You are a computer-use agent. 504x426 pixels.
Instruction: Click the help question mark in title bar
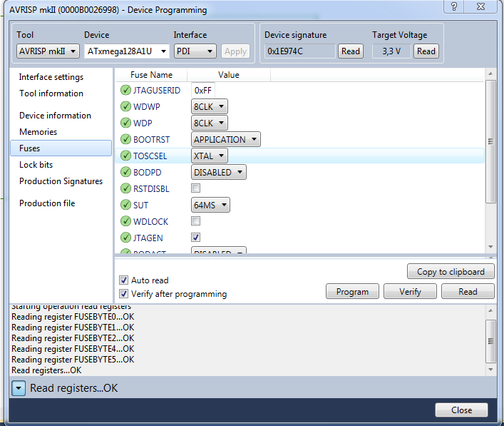(x=454, y=6)
